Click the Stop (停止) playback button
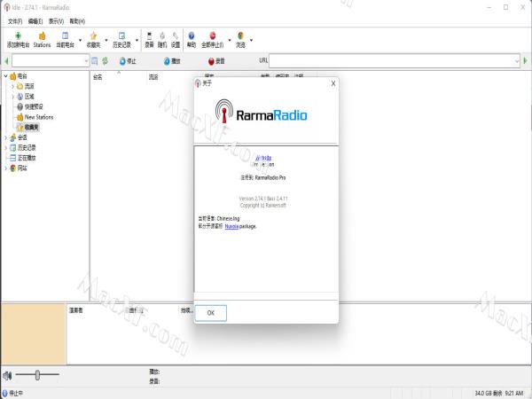Viewport: 532px width, 399px height. click(128, 61)
